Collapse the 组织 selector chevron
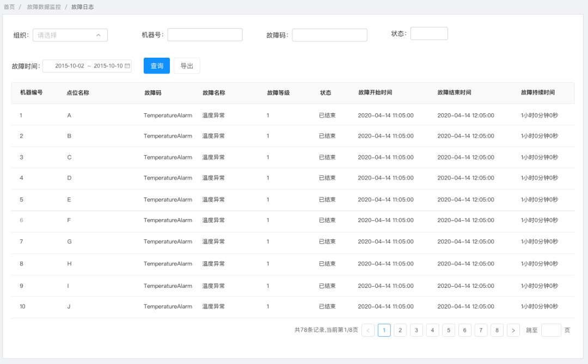The height and width of the screenshot is (364, 588). [99, 34]
